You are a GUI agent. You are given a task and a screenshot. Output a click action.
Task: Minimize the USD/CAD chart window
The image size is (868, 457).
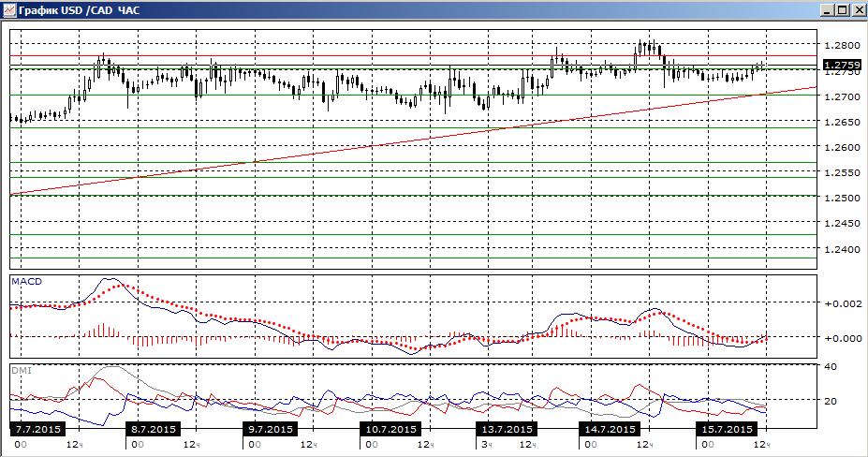pos(828,10)
